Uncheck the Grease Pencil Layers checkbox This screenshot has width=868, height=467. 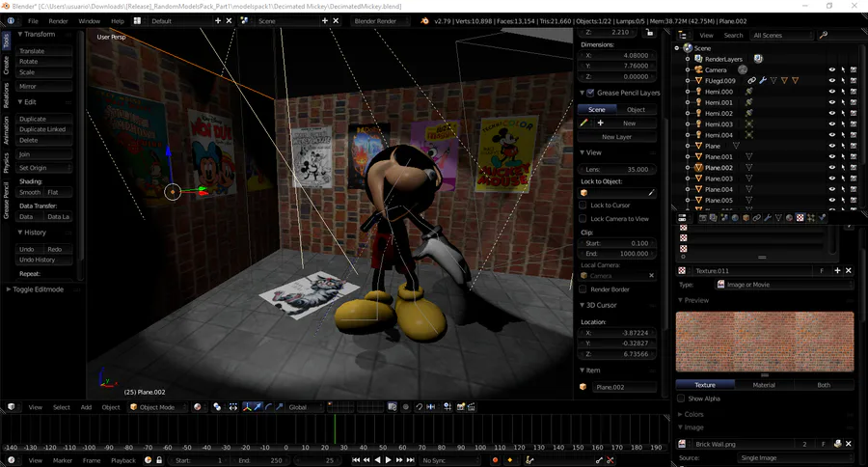pos(590,93)
